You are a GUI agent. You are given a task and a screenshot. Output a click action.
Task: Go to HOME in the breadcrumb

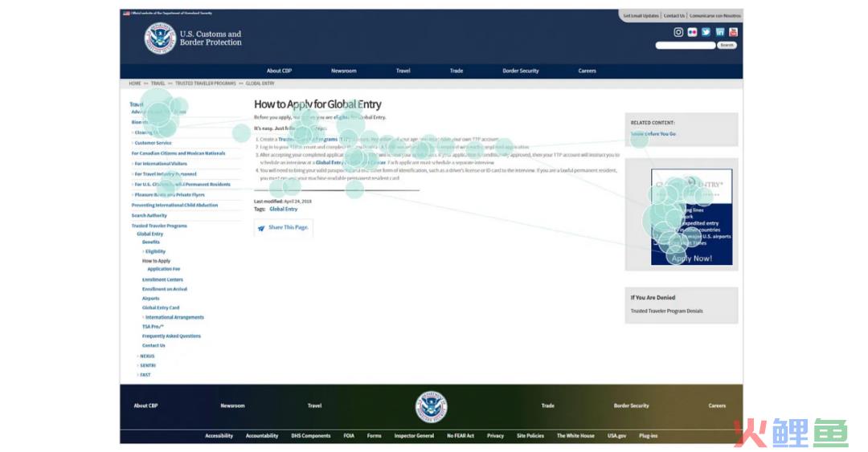point(134,83)
